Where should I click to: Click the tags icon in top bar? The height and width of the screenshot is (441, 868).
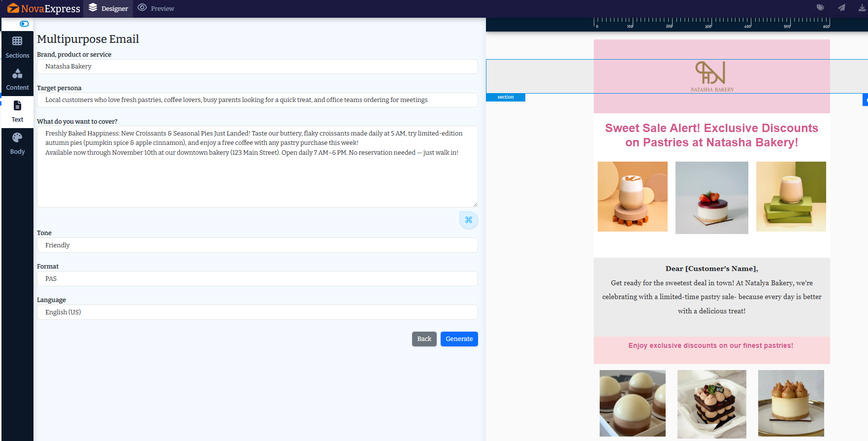[820, 8]
